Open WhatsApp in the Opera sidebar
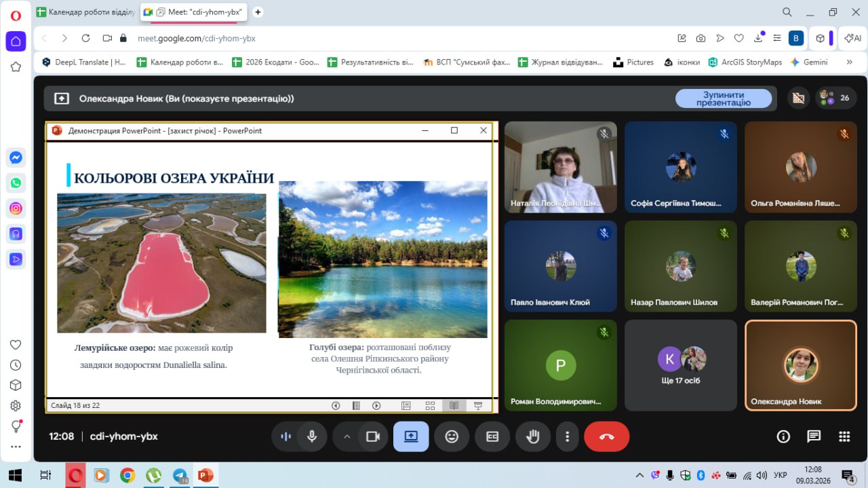This screenshot has height=488, width=868. [x=16, y=183]
